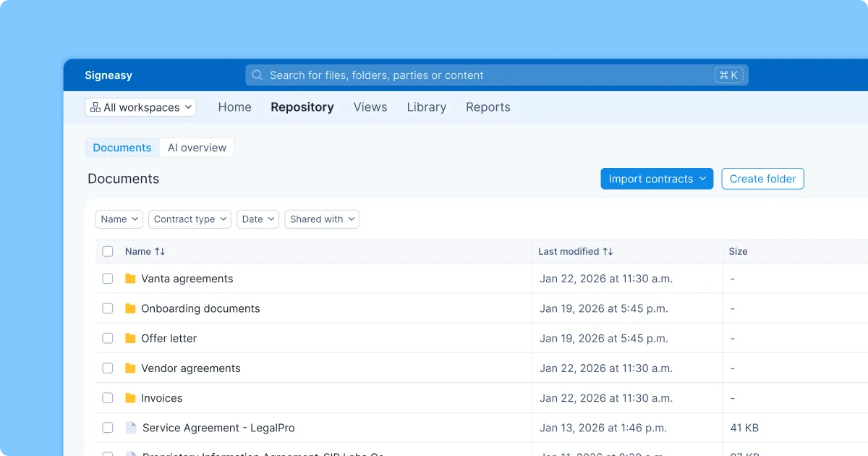Open the Date filter dropdown
This screenshot has height=456, width=868.
258,219
